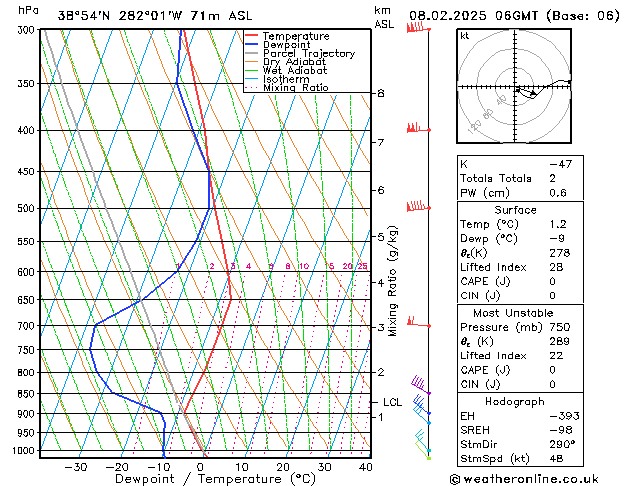Image resolution: width=629 pixels, height=486 pixels.
Task: Click the Temperature legend entry
Action: [x=296, y=36]
